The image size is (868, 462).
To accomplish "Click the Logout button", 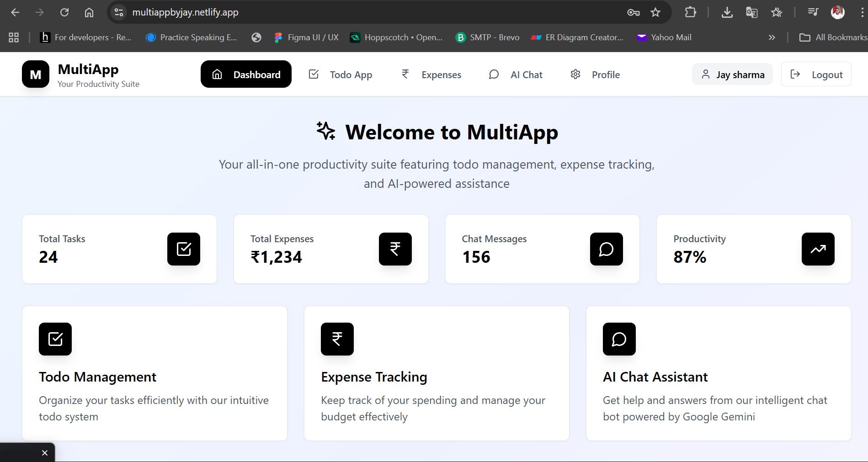I will point(816,74).
